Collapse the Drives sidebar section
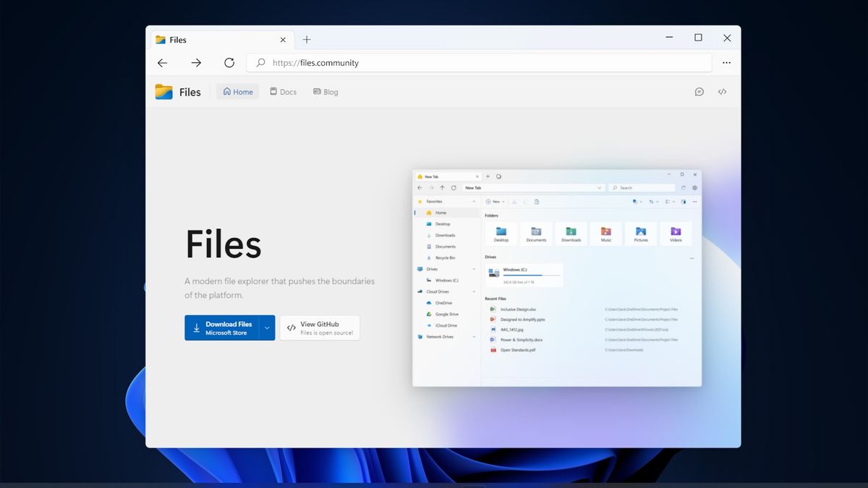Viewport: 868px width, 488px height. point(474,269)
